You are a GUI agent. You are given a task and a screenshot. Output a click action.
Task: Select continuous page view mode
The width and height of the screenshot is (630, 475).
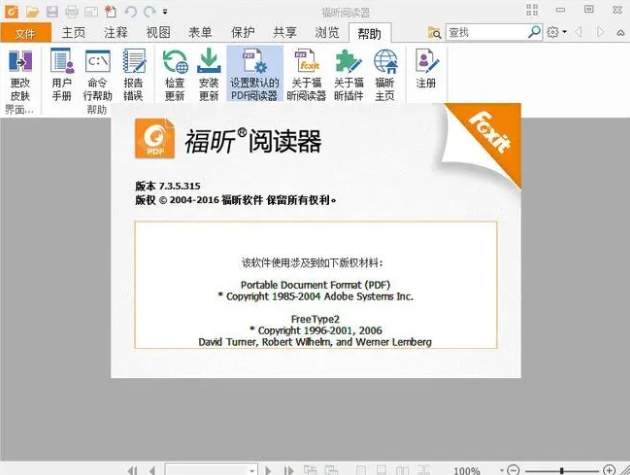click(381, 470)
